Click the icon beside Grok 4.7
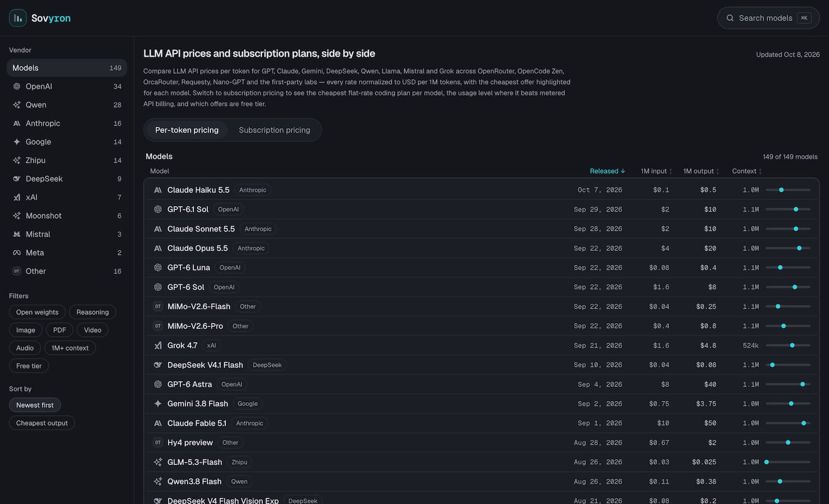This screenshot has height=504, width=829. (x=158, y=346)
